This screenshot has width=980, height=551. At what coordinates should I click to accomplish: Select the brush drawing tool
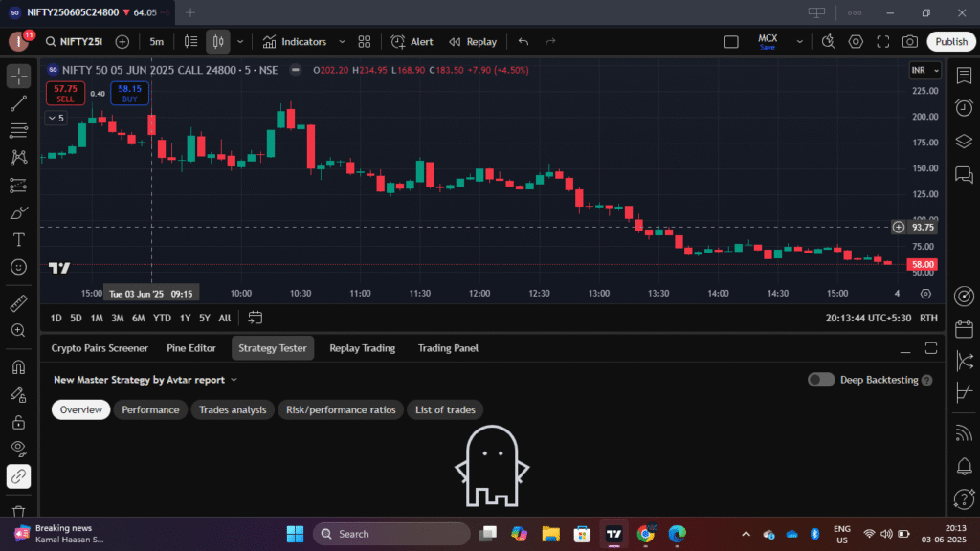19,212
